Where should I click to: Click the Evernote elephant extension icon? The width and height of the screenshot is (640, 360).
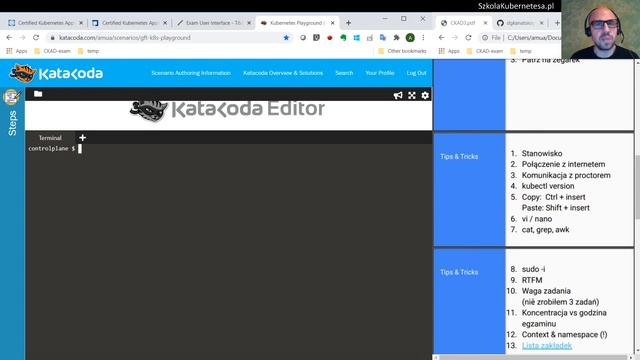coord(343,38)
